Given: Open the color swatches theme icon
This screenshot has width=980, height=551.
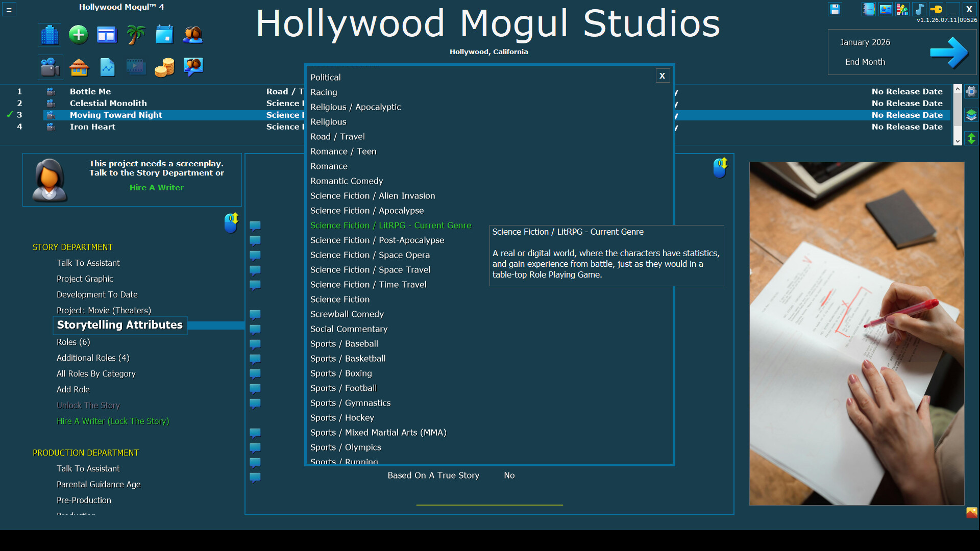Looking at the screenshot, I should coord(902,9).
